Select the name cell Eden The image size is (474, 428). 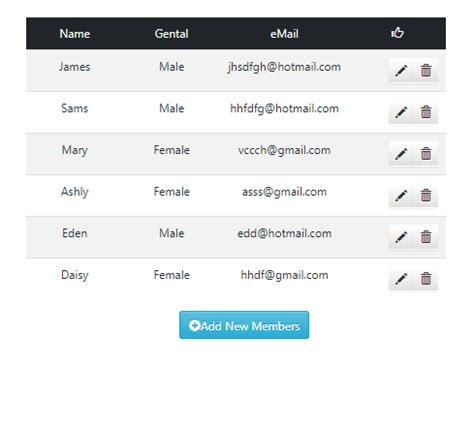coord(75,233)
